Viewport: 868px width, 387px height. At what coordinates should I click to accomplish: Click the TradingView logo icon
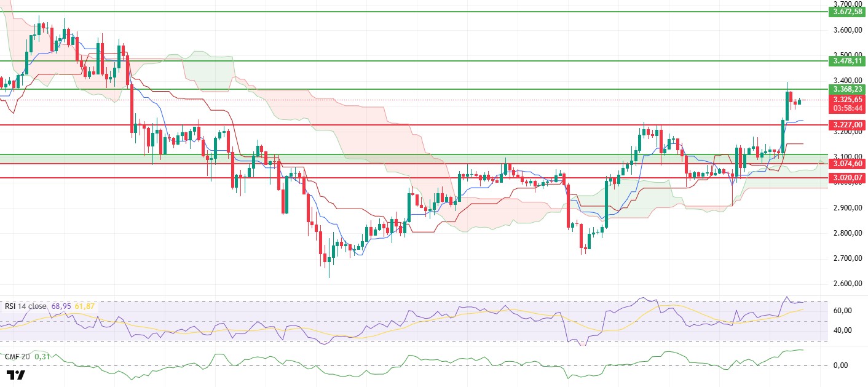pos(16,375)
